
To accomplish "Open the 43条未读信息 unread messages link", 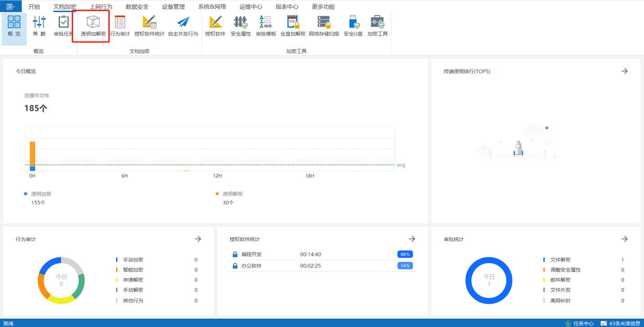I will tap(621, 323).
